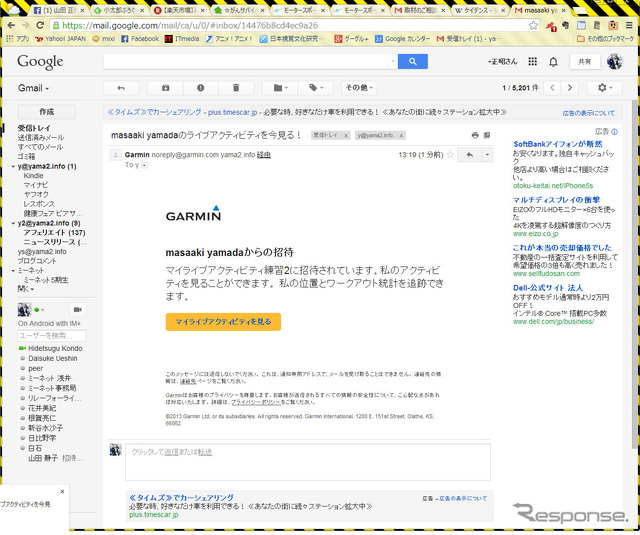Click the chat user search field

coord(52,336)
